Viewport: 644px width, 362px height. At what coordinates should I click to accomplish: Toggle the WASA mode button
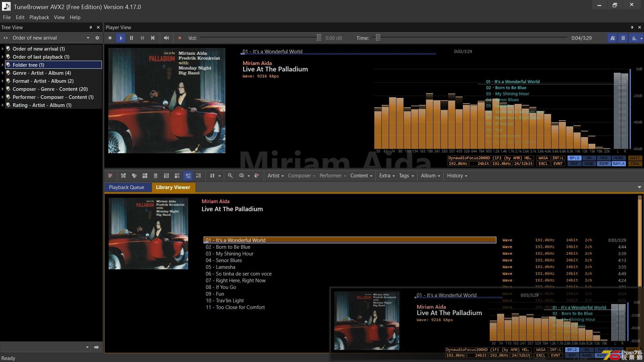[x=542, y=158]
